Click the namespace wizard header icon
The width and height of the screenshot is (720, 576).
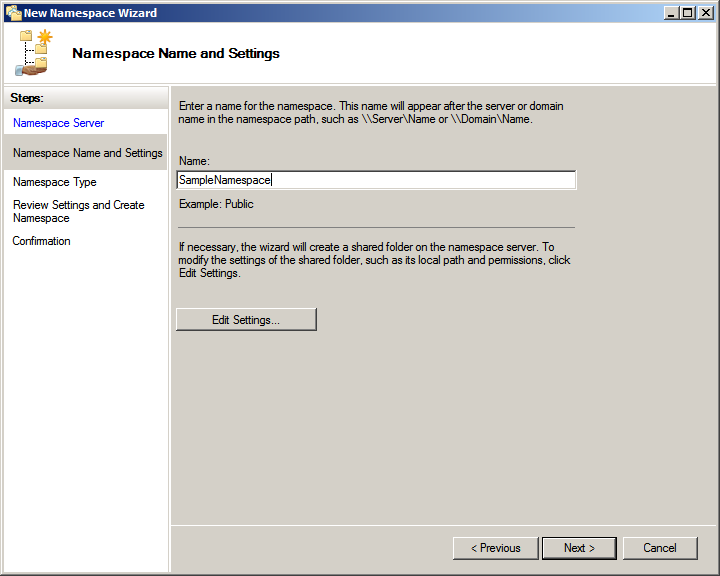[34, 52]
